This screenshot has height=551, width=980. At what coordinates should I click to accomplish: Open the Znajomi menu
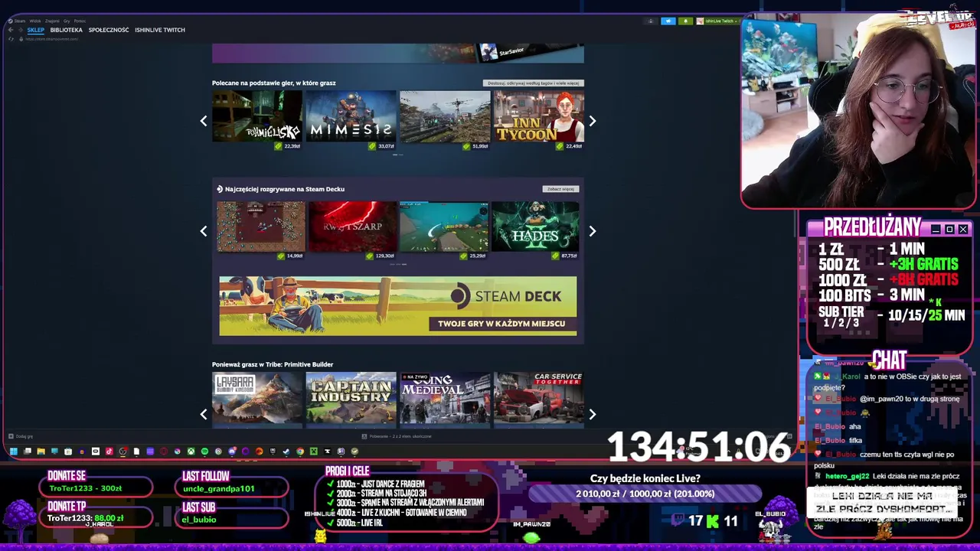52,21
